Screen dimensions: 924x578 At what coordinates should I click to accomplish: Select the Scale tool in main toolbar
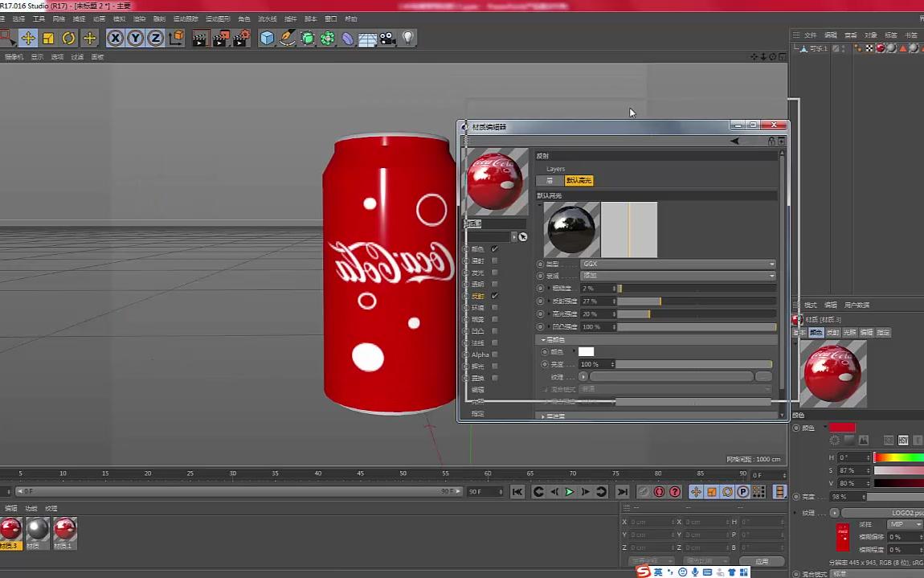tap(48, 39)
